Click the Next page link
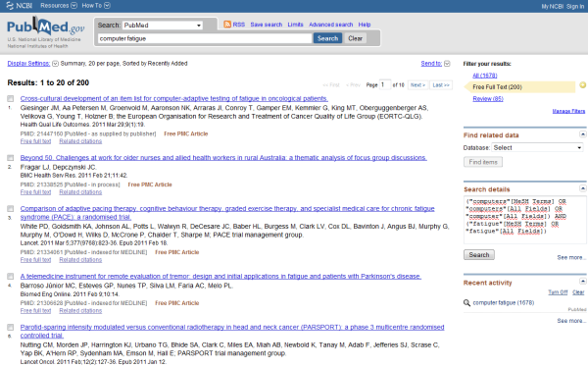 (417, 85)
